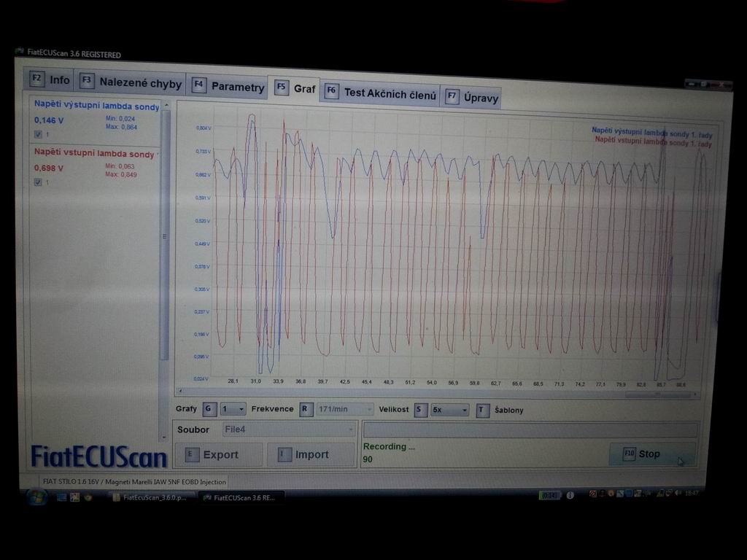The width and height of the screenshot is (747, 560).
Task: Expand the Frekvence 171/min dropdown
Action: click(345, 410)
